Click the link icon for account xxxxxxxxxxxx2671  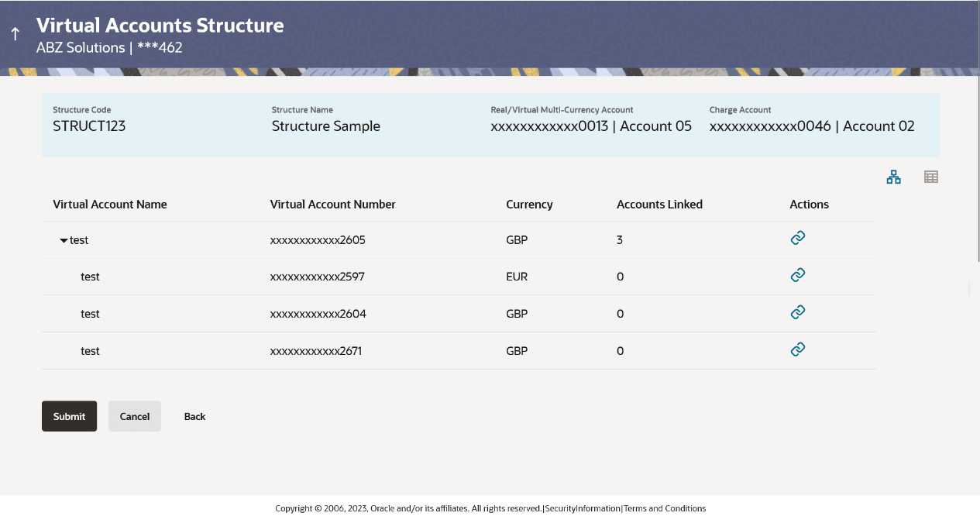coord(798,349)
